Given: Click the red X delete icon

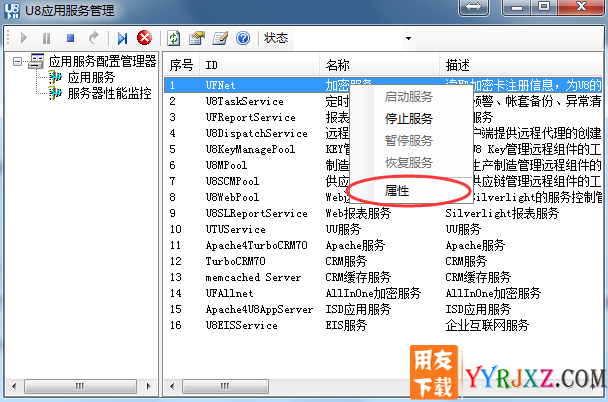Looking at the screenshot, I should [x=145, y=38].
